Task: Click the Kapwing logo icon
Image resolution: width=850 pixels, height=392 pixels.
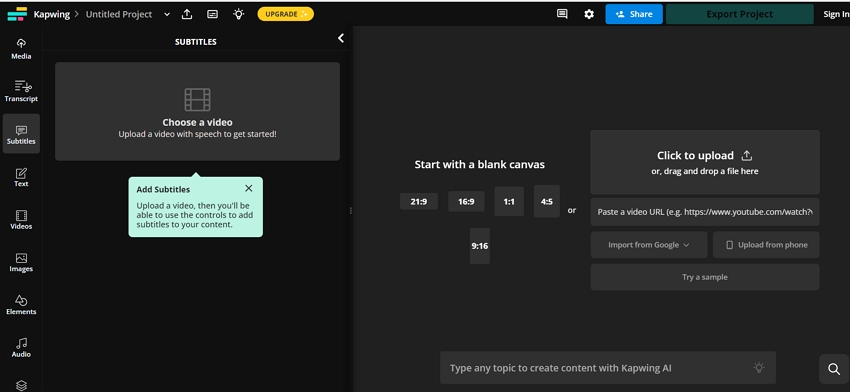Action: click(x=17, y=14)
